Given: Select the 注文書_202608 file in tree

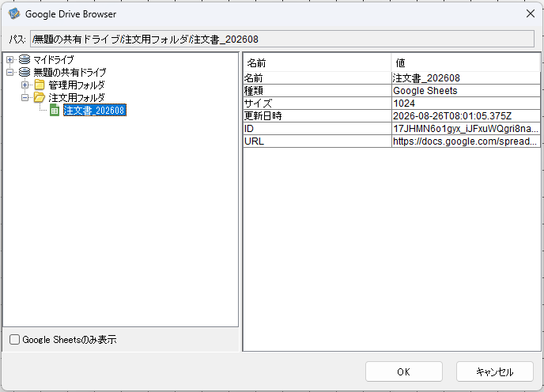Looking at the screenshot, I should (x=95, y=110).
